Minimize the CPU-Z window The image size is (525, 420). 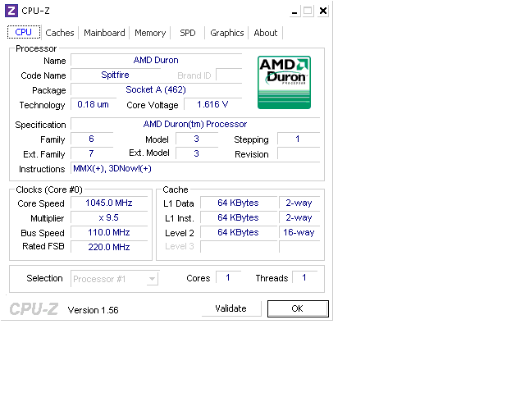(294, 11)
